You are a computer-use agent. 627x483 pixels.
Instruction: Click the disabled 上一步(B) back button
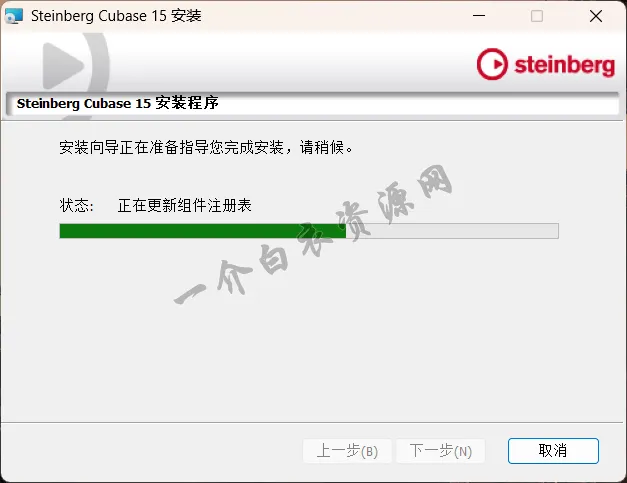point(347,451)
